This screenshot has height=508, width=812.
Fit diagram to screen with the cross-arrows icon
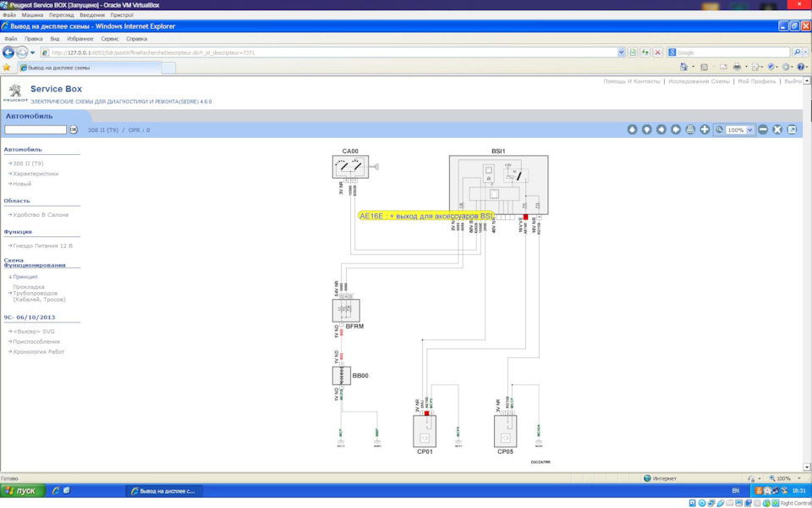click(777, 130)
